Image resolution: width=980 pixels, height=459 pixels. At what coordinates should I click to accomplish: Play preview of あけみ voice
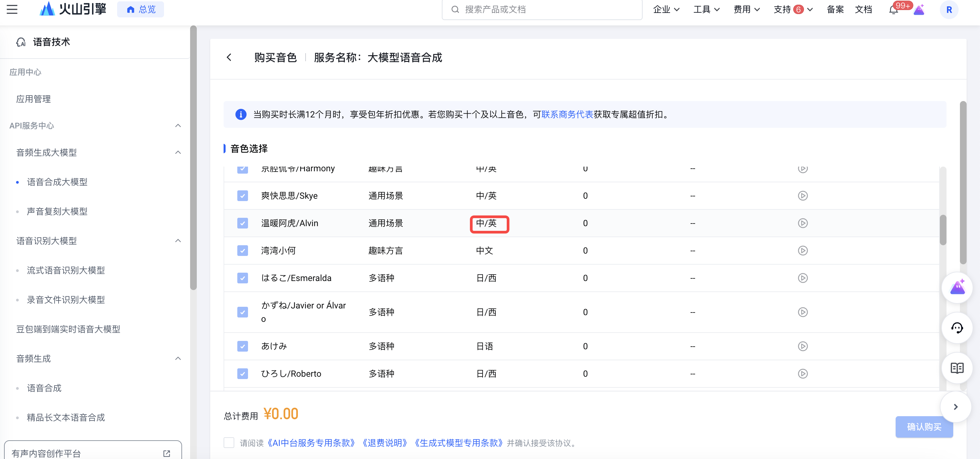pyautogui.click(x=803, y=347)
